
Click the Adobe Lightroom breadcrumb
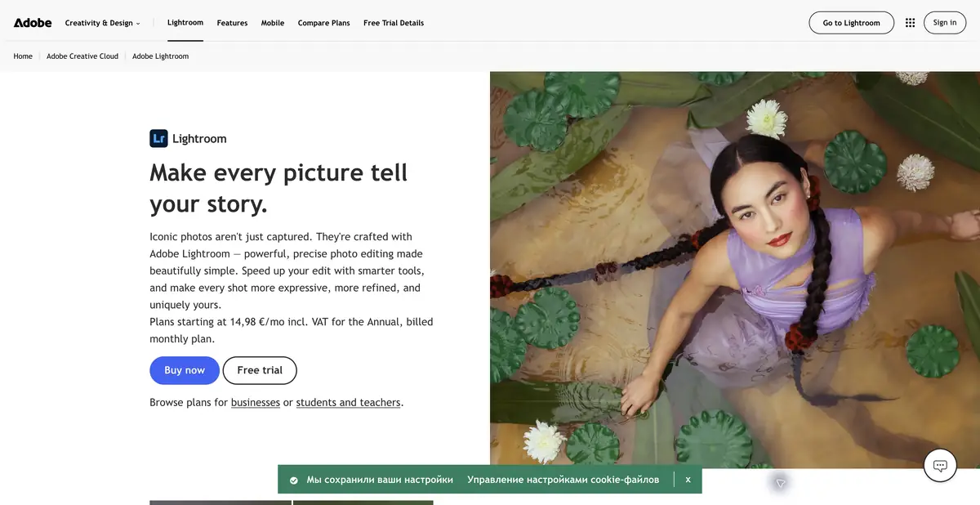160,56
